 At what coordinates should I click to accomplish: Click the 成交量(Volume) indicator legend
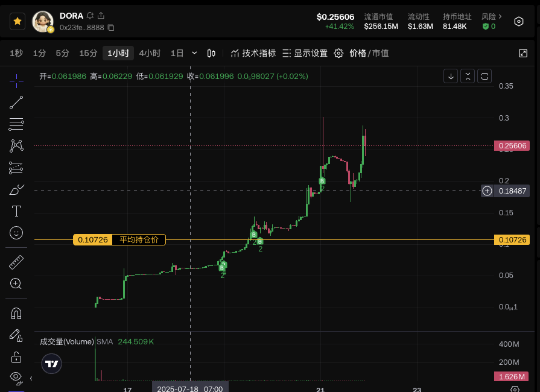pyautogui.click(x=67, y=342)
